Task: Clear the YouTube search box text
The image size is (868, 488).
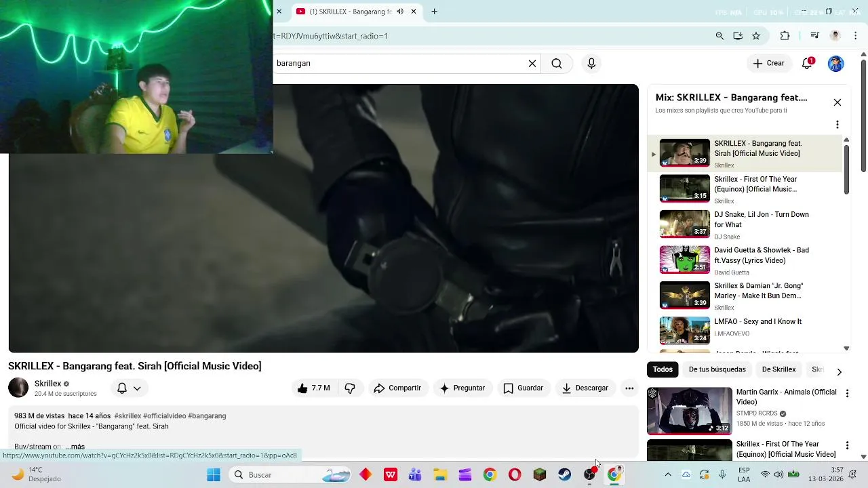Action: point(532,63)
